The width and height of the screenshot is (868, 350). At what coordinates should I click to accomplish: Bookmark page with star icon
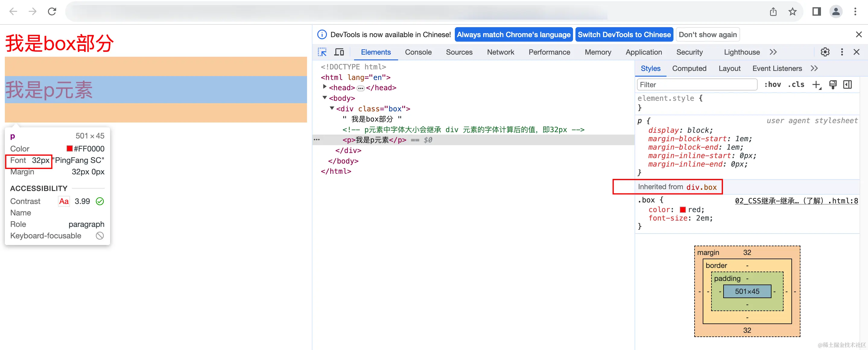pos(792,12)
